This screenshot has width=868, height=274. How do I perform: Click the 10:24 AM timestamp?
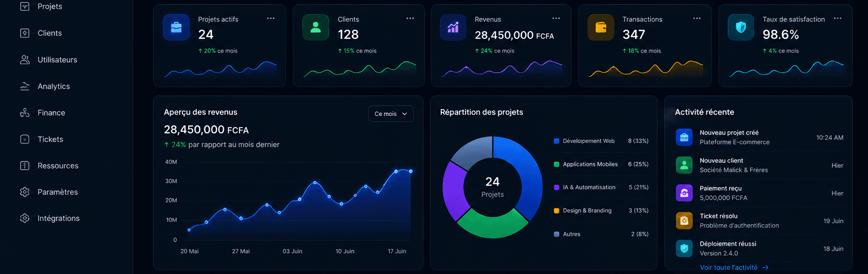click(x=830, y=137)
